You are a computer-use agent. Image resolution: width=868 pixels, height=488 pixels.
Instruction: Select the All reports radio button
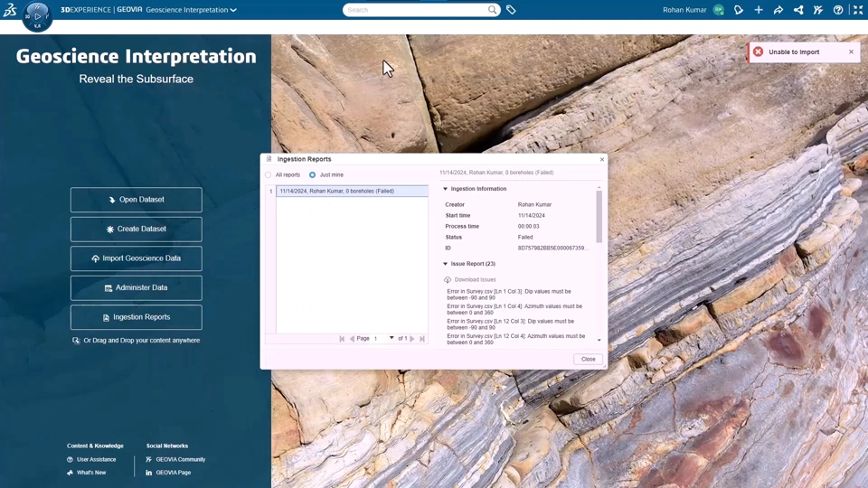pyautogui.click(x=269, y=174)
